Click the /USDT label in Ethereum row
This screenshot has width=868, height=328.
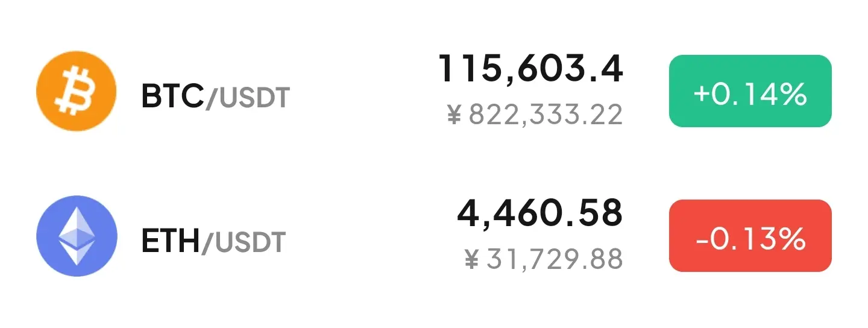click(243, 242)
